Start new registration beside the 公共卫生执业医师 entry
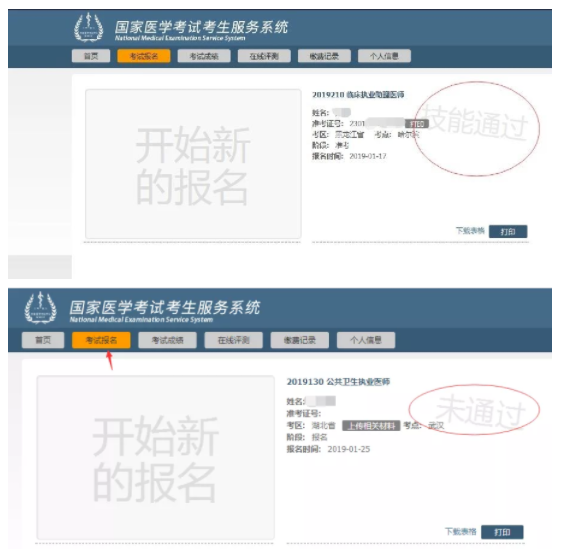The height and width of the screenshot is (551, 568). 155,458
